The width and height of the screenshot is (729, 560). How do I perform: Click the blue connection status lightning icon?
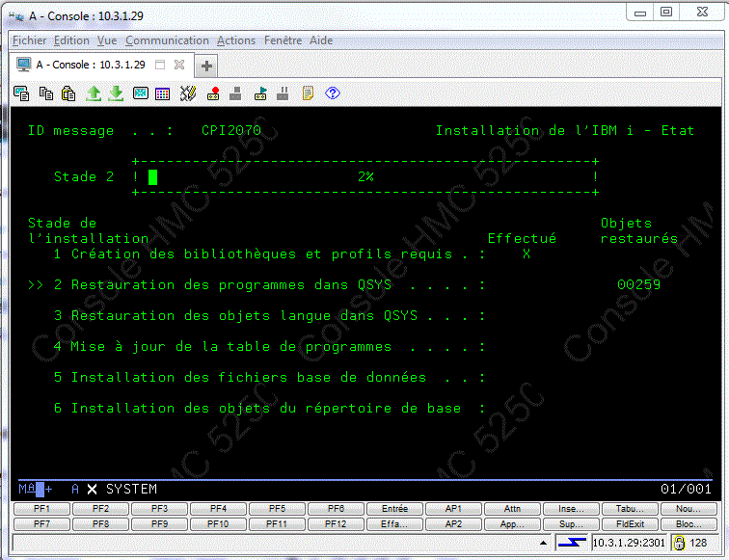click(572, 543)
